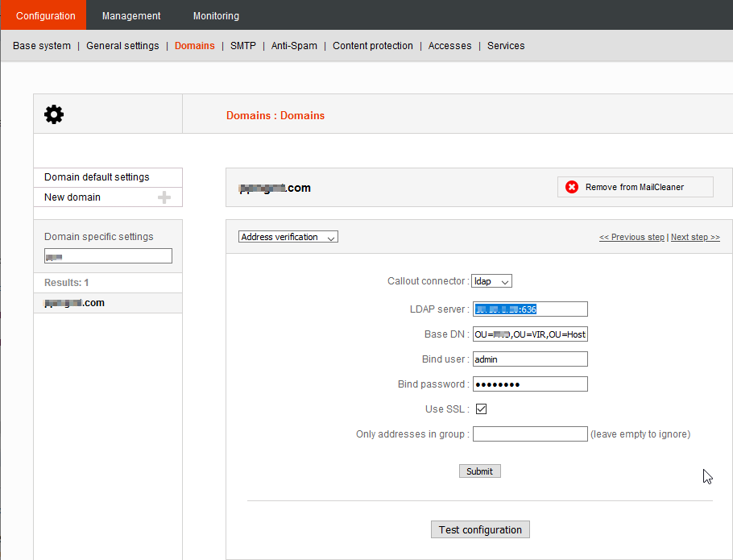Image resolution: width=733 pixels, height=560 pixels.
Task: Open Content protection submenu
Action: click(373, 46)
